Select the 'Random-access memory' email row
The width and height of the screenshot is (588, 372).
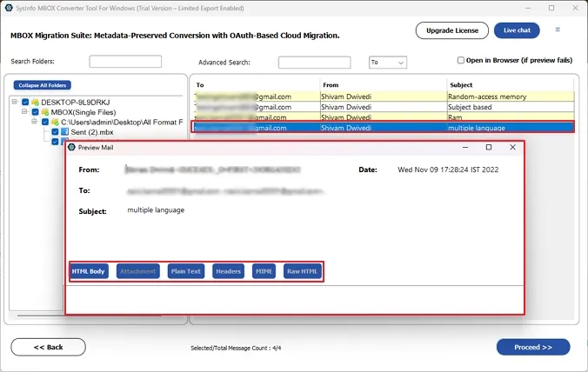click(x=384, y=96)
